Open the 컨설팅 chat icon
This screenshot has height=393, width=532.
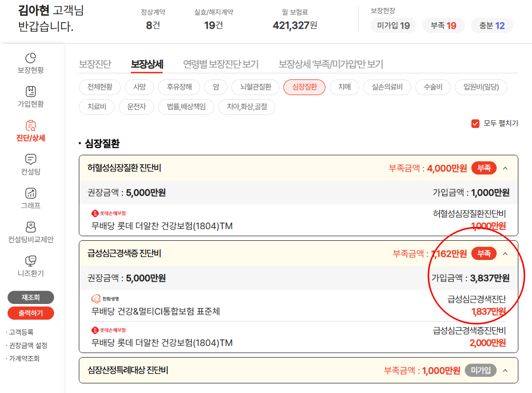pyautogui.click(x=31, y=159)
